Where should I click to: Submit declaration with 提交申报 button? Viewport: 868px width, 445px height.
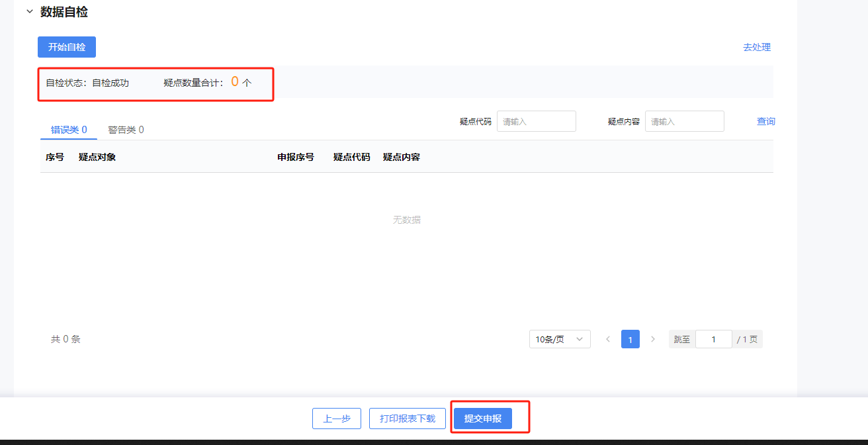point(483,419)
